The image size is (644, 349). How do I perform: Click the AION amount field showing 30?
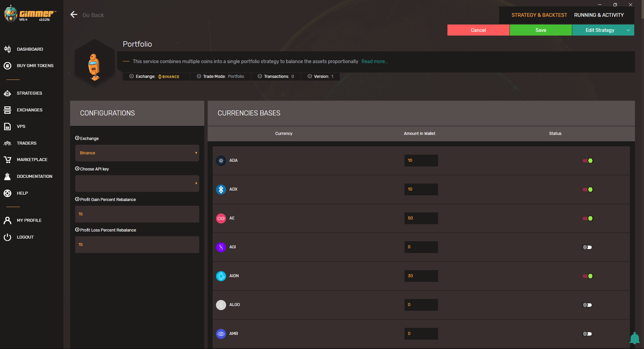pyautogui.click(x=421, y=276)
